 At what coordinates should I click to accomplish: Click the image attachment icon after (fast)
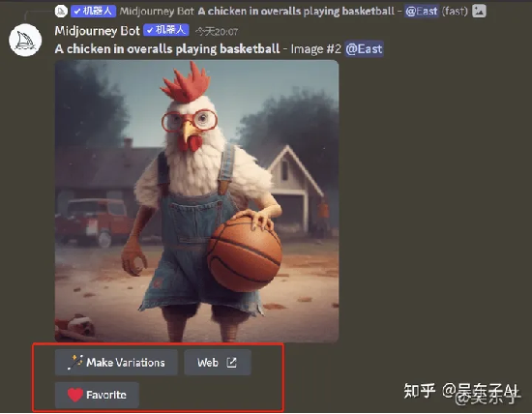[x=479, y=11]
